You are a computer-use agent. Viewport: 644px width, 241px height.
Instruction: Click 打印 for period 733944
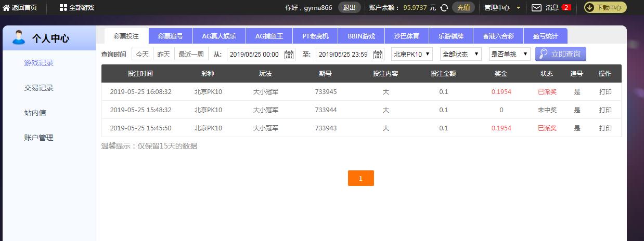[x=605, y=110]
